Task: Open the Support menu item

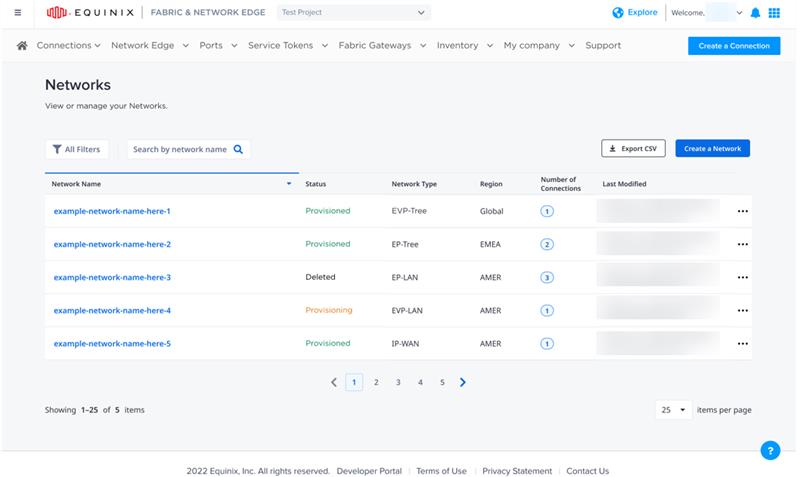Action: tap(603, 45)
